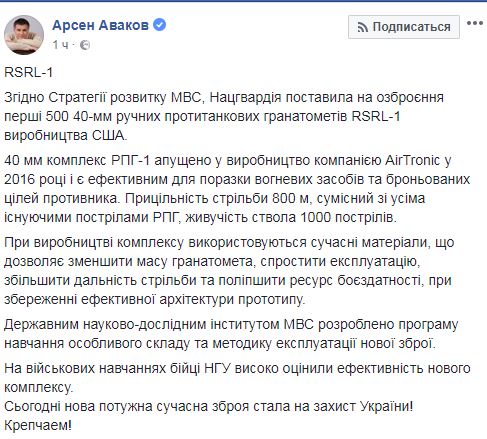This screenshot has height=439, width=487.
Task: Click the line "збереженні ефективної архітектури прототипу."
Action: tap(155, 299)
